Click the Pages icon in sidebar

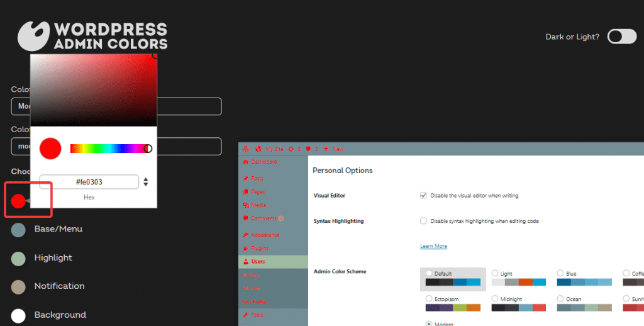246,191
